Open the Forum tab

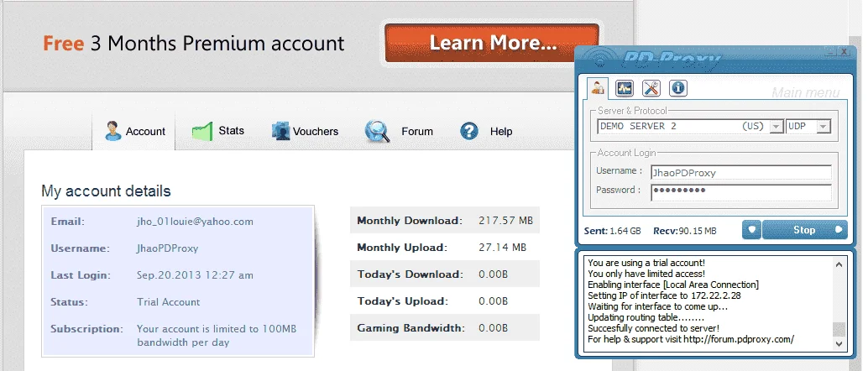click(399, 132)
